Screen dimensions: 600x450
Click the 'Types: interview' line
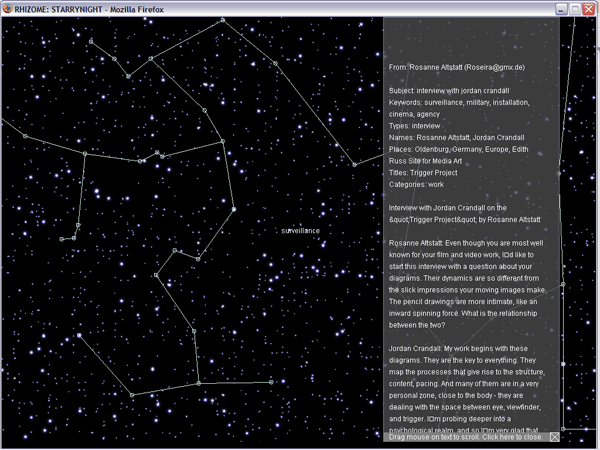(414, 126)
